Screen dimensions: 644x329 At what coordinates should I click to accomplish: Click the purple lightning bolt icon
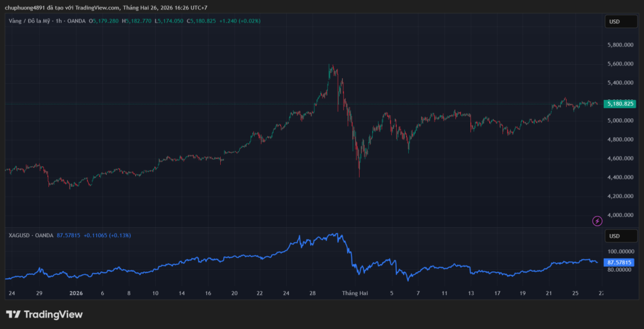point(597,220)
